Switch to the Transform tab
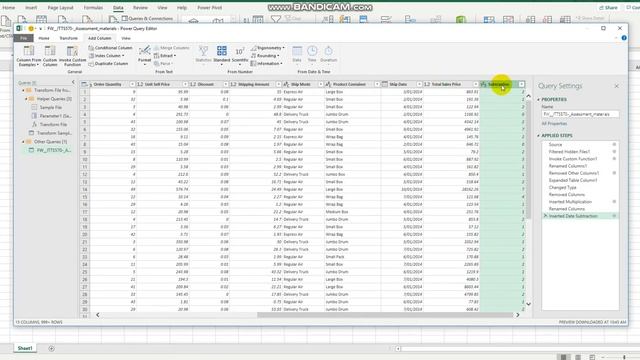Image resolution: width=640 pixels, height=360 pixels. tap(69, 38)
